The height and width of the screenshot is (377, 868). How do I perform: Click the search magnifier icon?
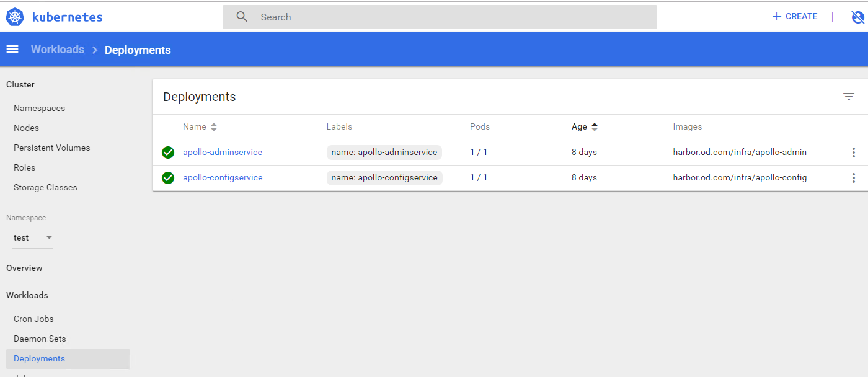click(x=242, y=17)
